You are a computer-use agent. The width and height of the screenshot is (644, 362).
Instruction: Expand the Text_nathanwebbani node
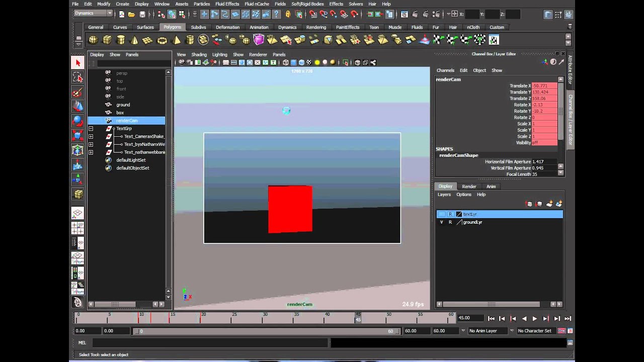point(91,152)
